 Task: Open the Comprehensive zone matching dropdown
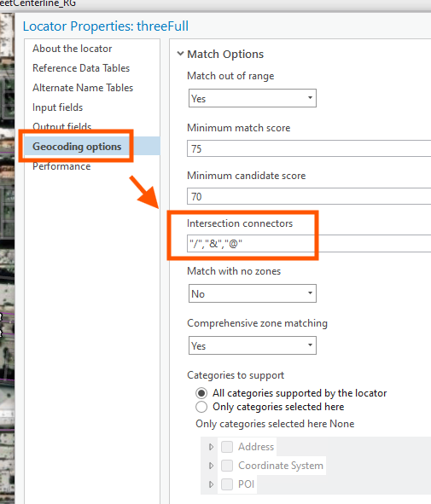click(253, 345)
